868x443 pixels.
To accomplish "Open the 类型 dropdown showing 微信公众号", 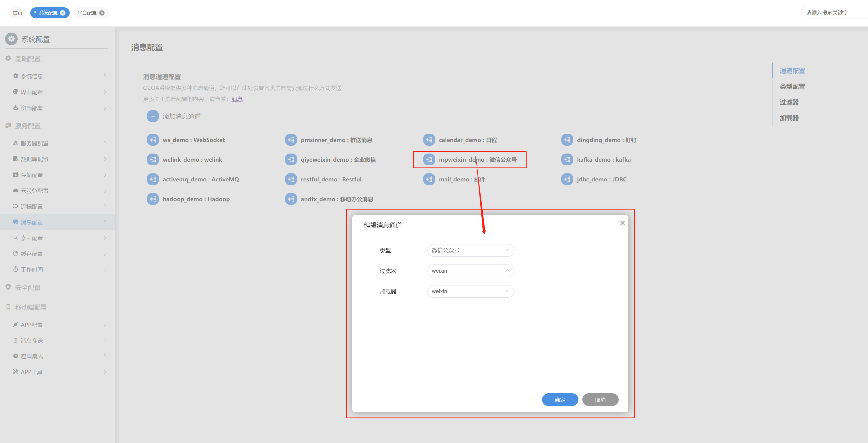I will 470,250.
